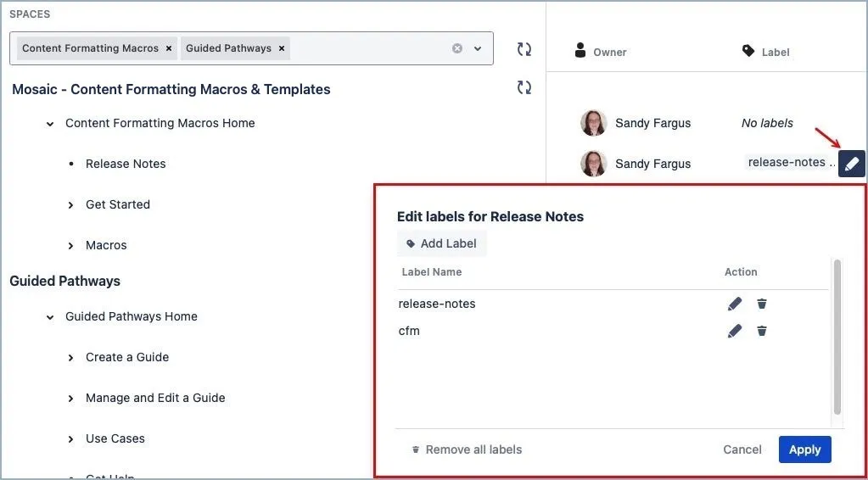Click the label list vertical scrollbar
Screen dimensions: 868x480
[837, 338]
